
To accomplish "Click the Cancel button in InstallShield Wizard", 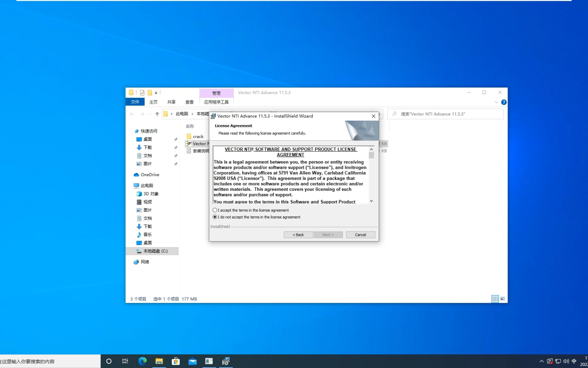I will pos(360,235).
